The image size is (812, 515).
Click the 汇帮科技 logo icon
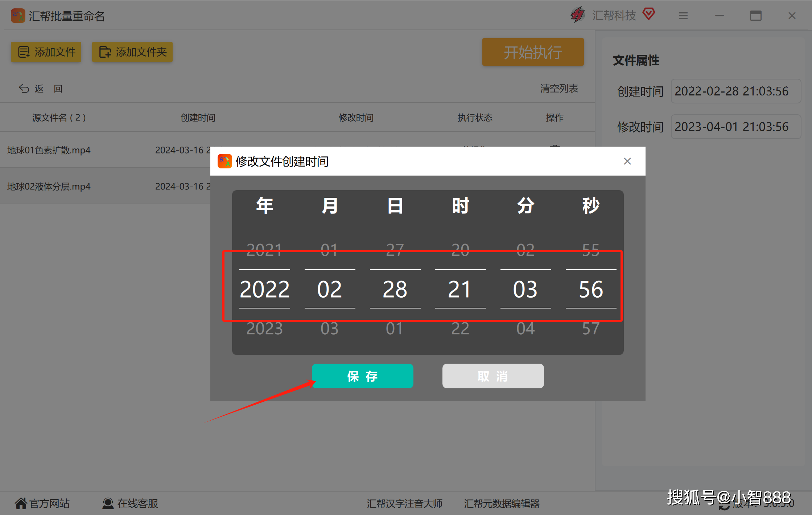click(578, 15)
